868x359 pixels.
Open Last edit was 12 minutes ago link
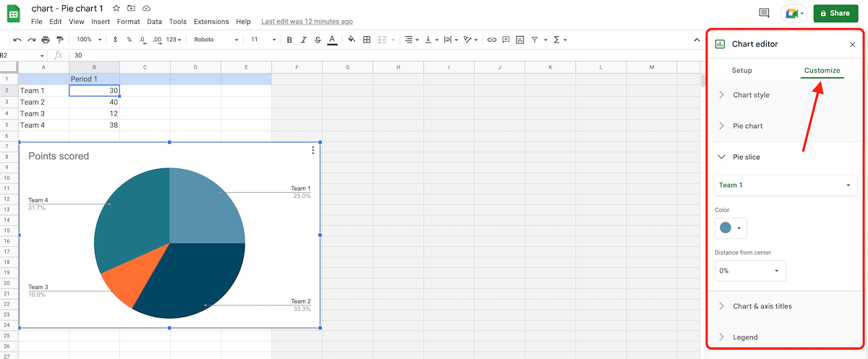pos(307,22)
